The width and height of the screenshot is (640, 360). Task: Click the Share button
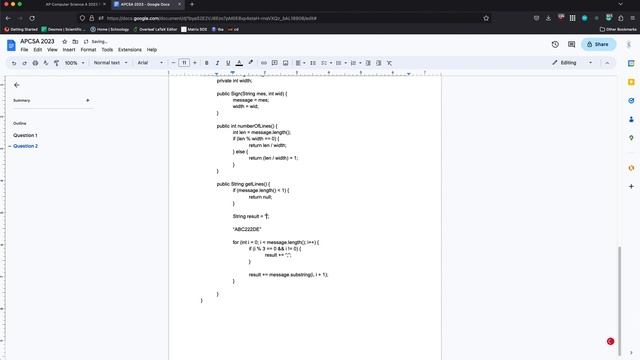pyautogui.click(x=598, y=44)
